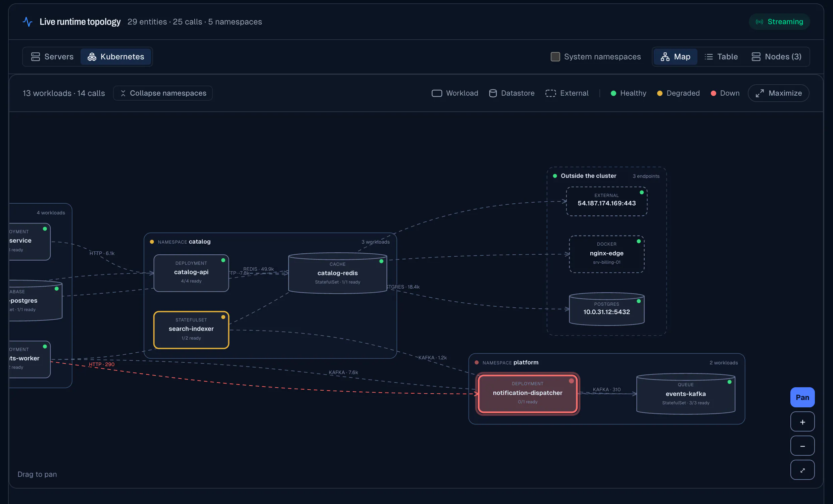Image resolution: width=833 pixels, height=504 pixels.
Task: Click the External legend dashed-box icon
Action: click(x=550, y=93)
